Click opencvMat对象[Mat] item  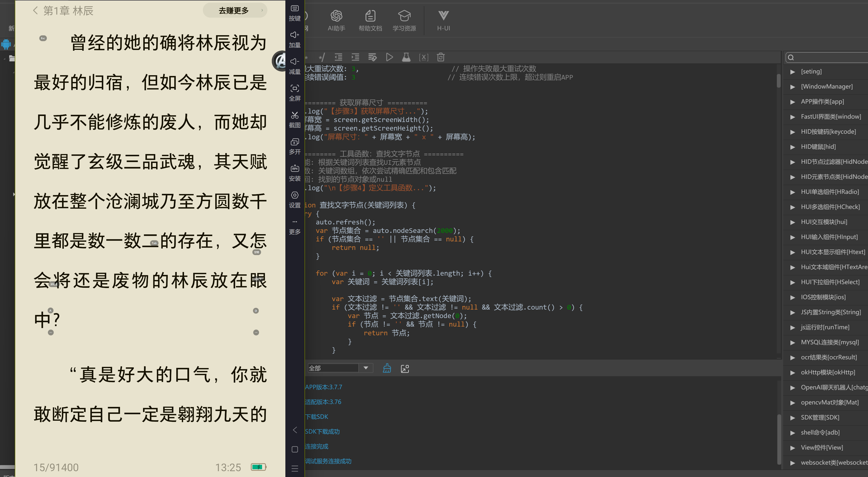pyautogui.click(x=830, y=402)
